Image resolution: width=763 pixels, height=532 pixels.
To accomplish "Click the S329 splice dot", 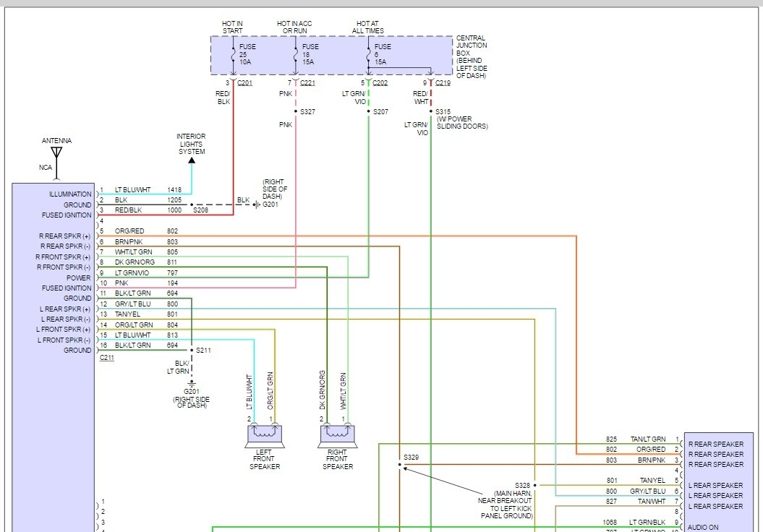I will 399,465.
